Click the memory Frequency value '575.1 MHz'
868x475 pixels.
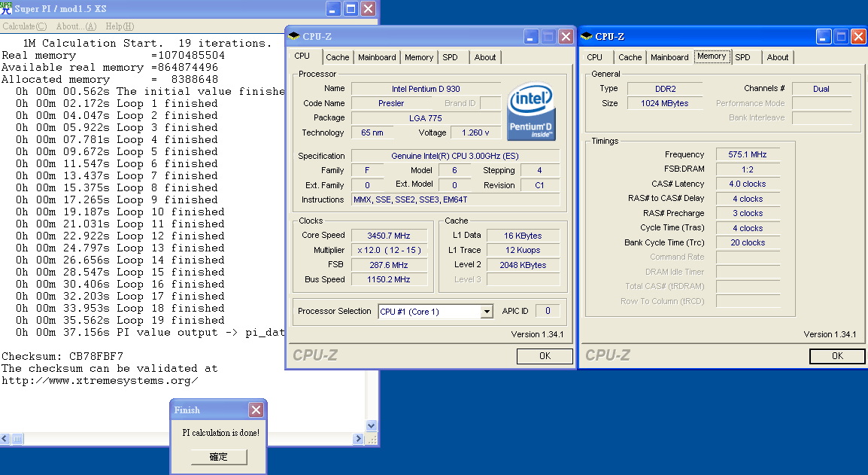click(748, 154)
